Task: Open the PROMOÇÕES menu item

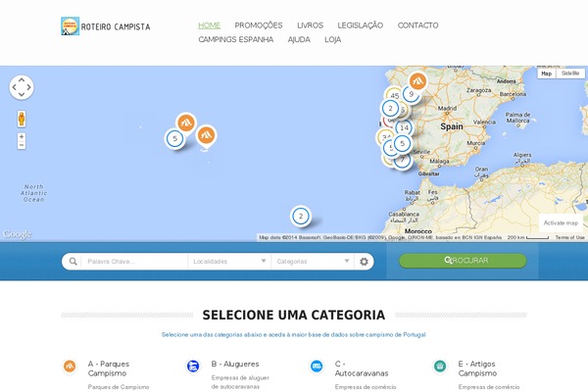Action: pyautogui.click(x=259, y=25)
